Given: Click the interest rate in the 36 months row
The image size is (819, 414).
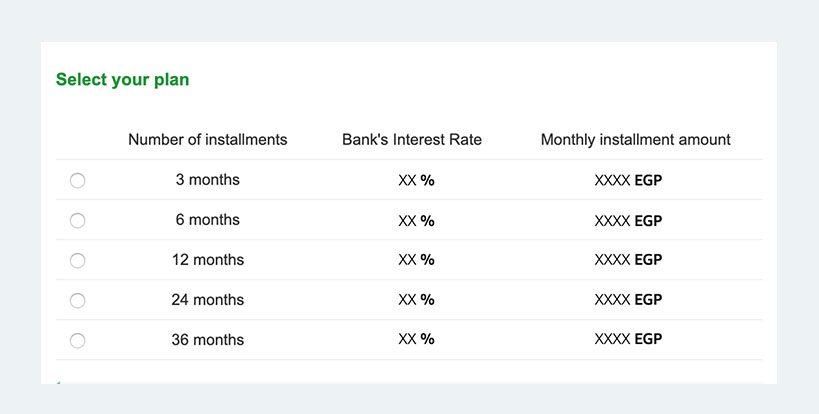Looking at the screenshot, I should [416, 339].
